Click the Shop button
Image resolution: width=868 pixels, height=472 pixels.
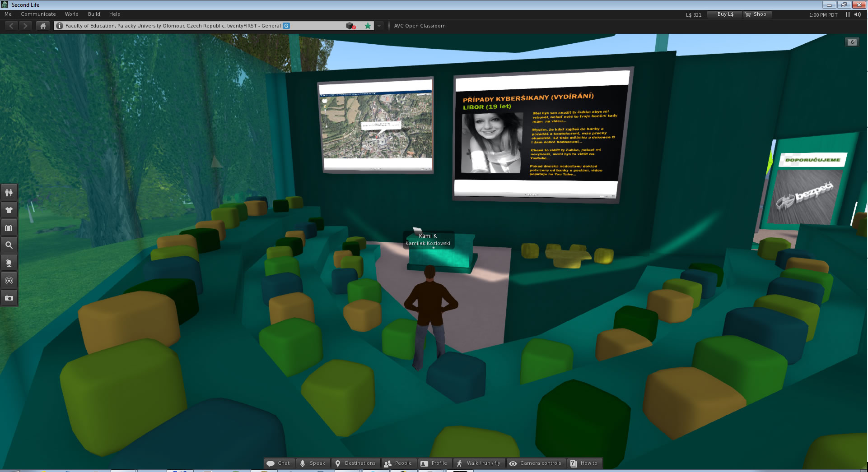click(756, 14)
